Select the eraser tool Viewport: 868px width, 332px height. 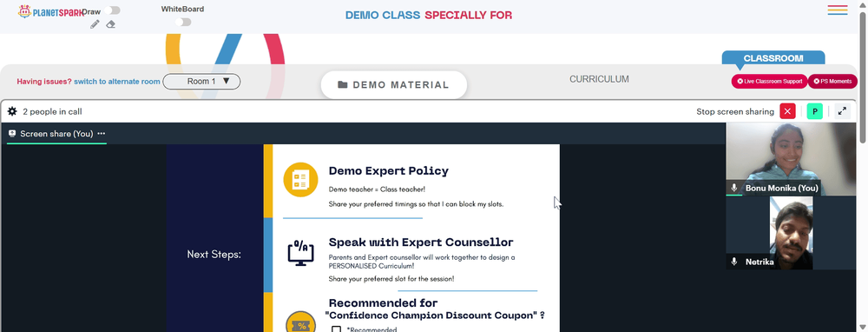[x=111, y=24]
